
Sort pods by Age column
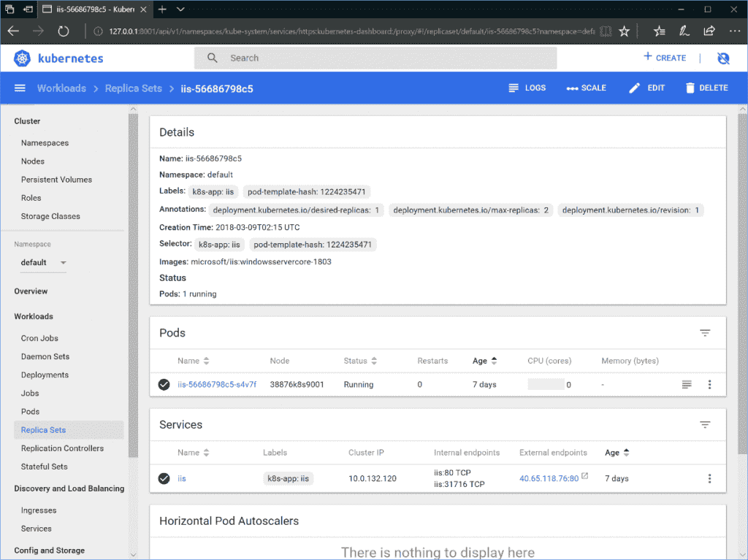[x=485, y=361]
